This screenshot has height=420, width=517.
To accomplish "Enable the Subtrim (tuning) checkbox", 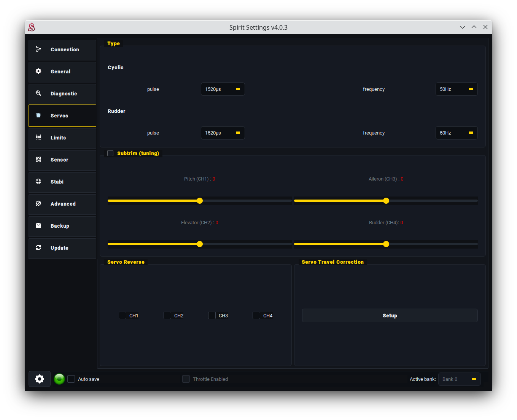I will click(x=110, y=153).
